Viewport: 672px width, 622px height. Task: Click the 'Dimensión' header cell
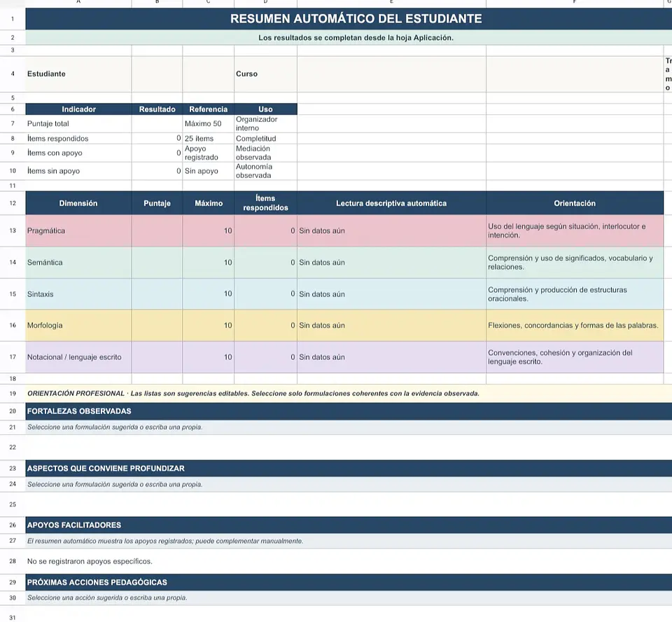tap(78, 203)
